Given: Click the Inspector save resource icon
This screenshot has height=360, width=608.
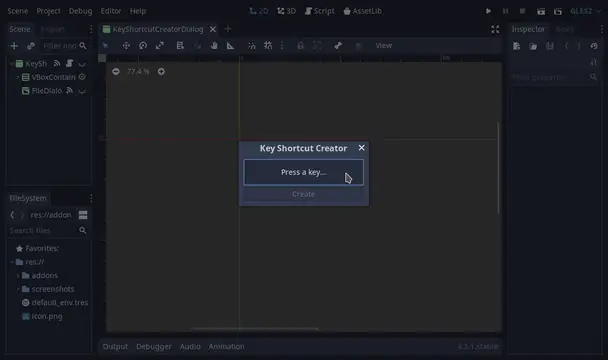Looking at the screenshot, I should 550,46.
